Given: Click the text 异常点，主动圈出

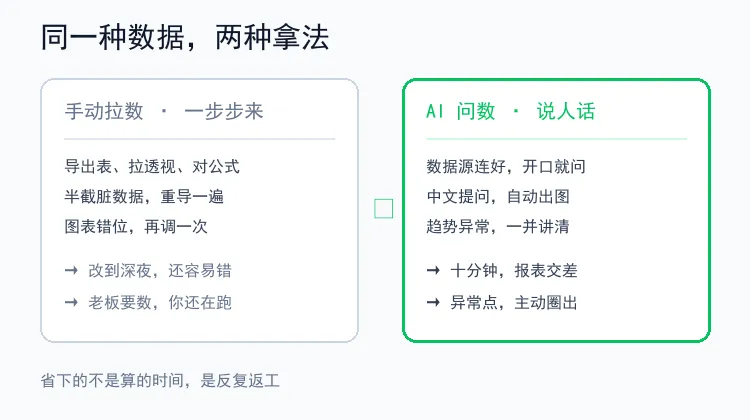Looking at the screenshot, I should [514, 302].
